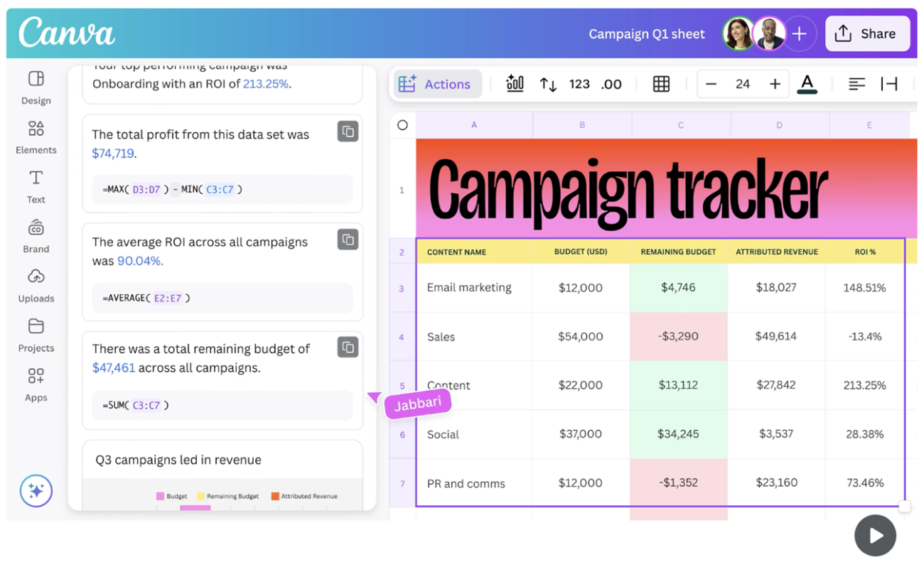Viewport: 924px width, 567px height.
Task: Click the Share button
Action: [866, 33]
